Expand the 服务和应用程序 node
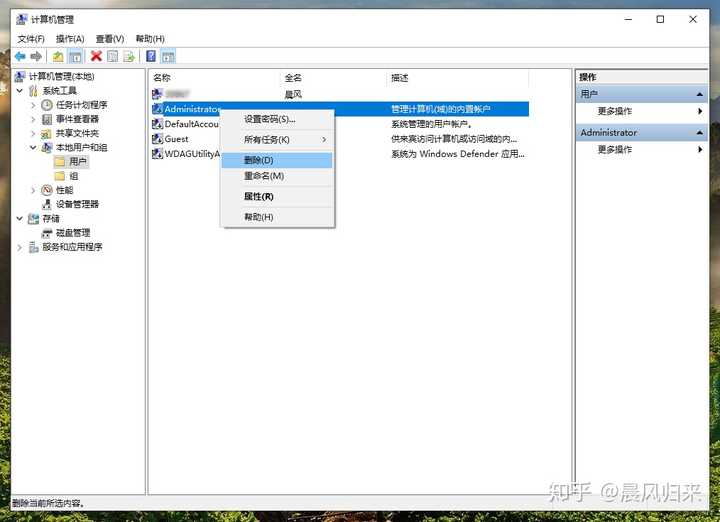 tap(20, 247)
